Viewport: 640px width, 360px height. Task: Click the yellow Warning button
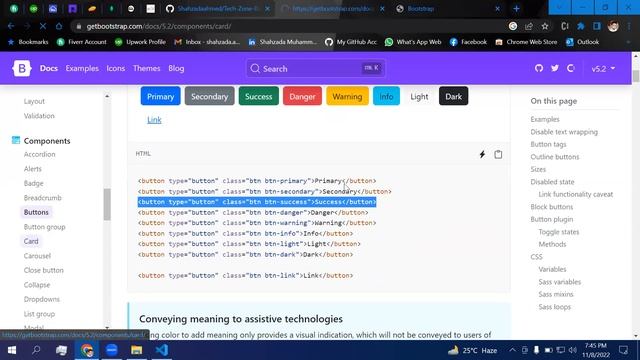click(x=347, y=96)
